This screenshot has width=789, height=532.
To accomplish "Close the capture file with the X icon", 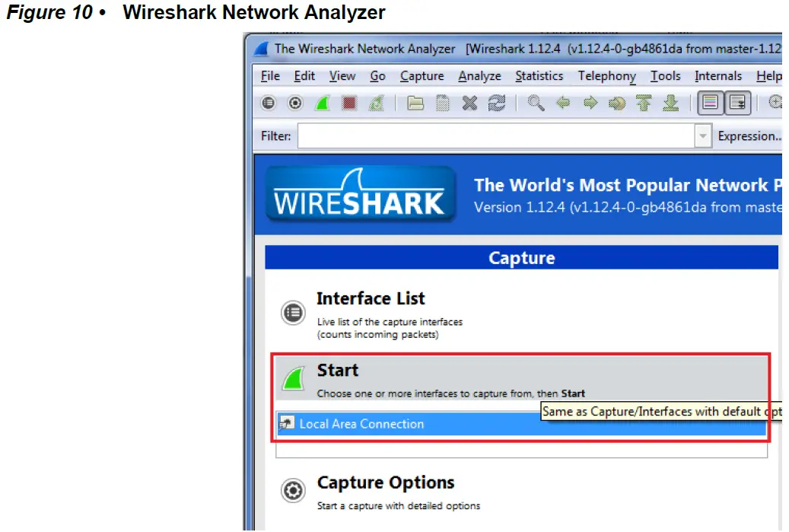I will 469,104.
